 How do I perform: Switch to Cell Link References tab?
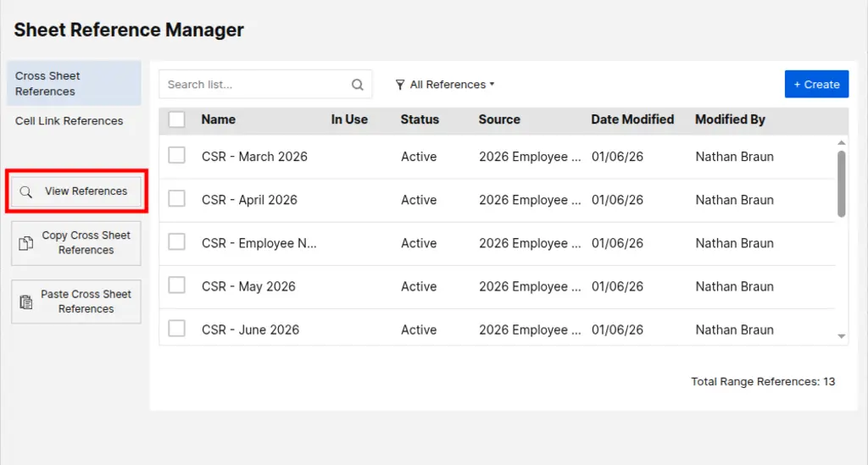(x=70, y=121)
